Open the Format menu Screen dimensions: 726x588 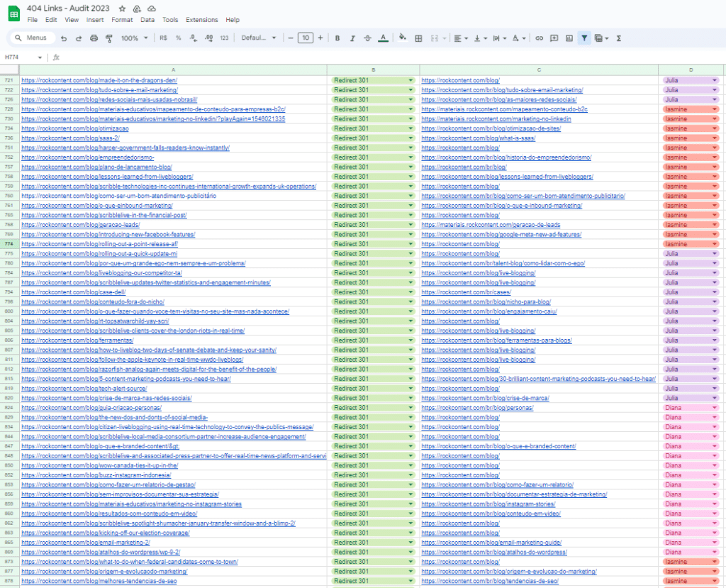[x=122, y=20]
